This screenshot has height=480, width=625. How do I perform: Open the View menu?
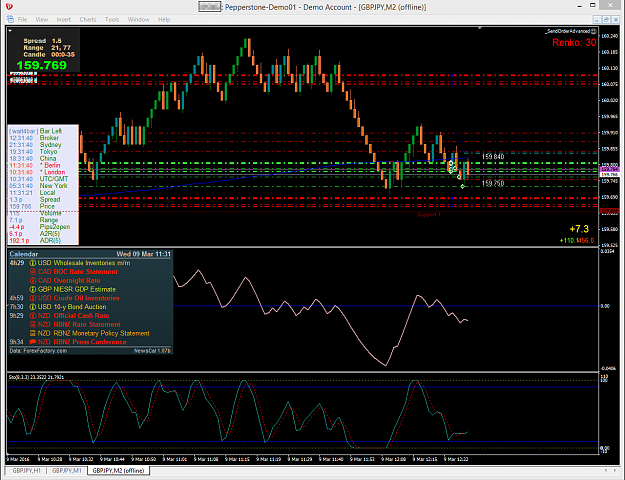[41, 19]
